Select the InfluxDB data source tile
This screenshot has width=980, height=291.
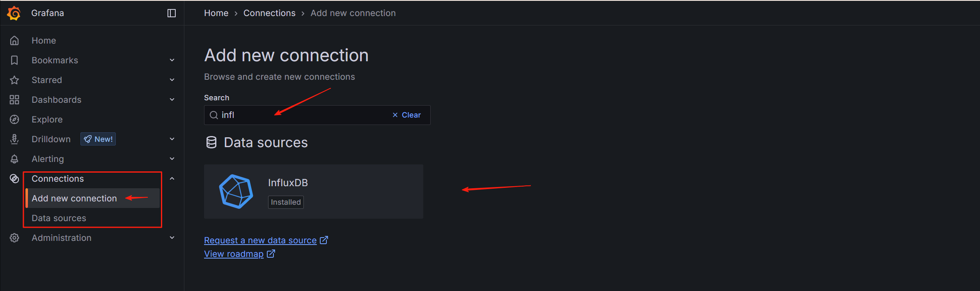click(x=313, y=191)
